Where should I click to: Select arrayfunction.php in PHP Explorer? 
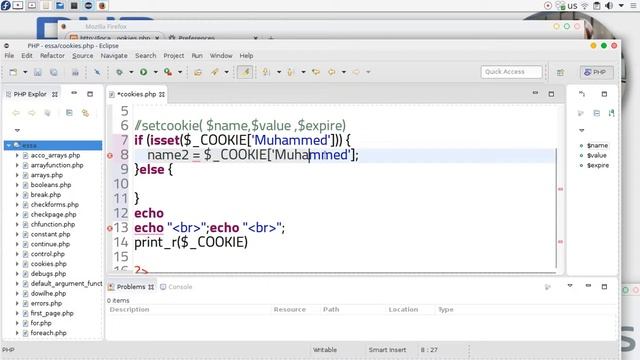pyautogui.click(x=57, y=165)
